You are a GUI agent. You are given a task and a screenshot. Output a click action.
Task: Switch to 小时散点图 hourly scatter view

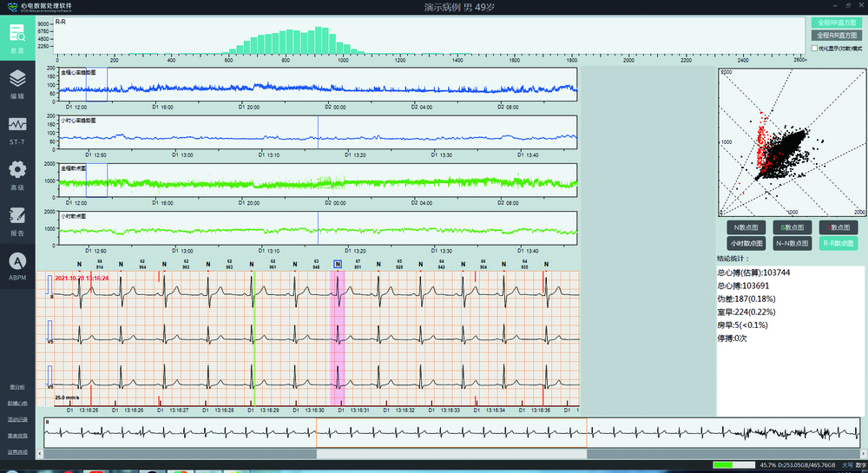tap(746, 244)
